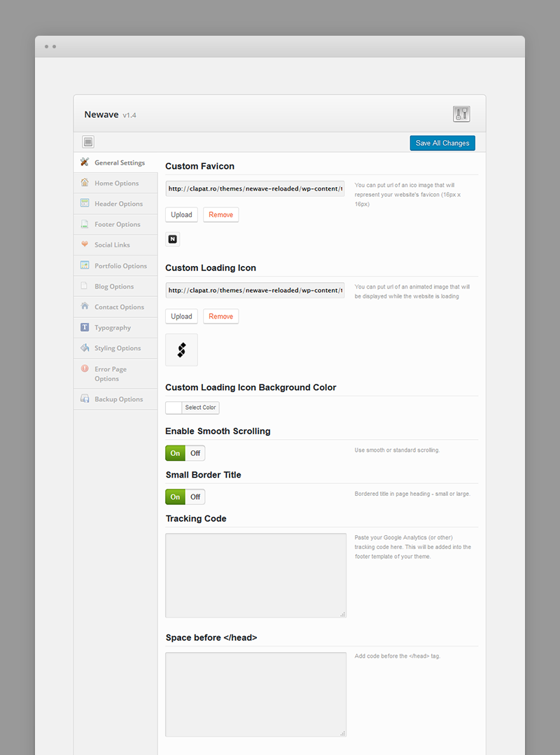This screenshot has width=560, height=755.
Task: Open the Contact Options tab
Action: (115, 307)
